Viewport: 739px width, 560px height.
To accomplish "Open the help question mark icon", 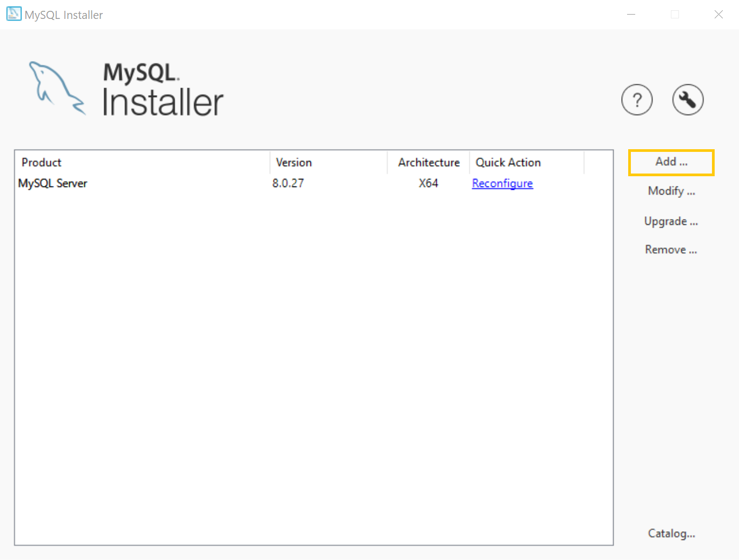I will pos(637,100).
